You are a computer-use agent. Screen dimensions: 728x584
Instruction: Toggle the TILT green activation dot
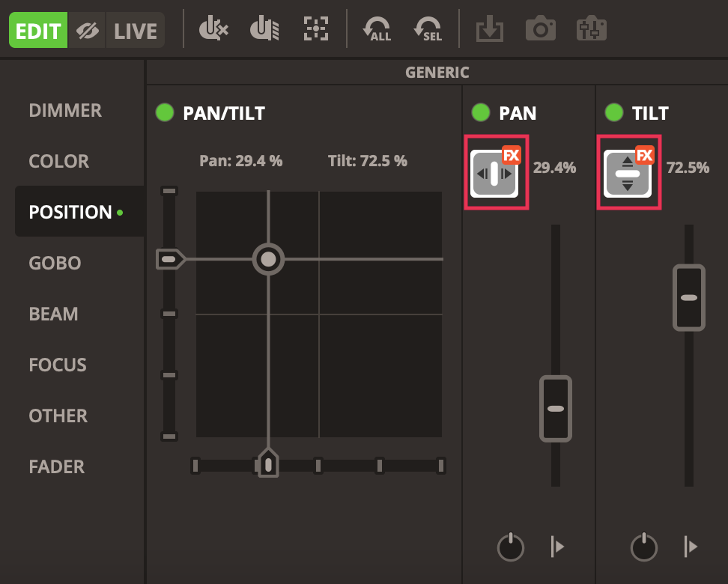point(613,113)
